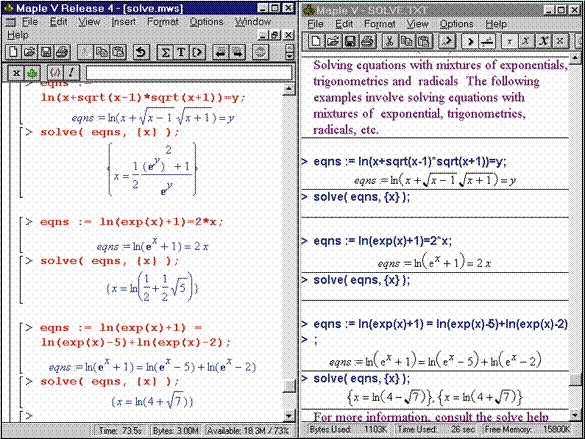Open File menu in solve.mws window
Viewport: 585px width, 439px height.
click(x=29, y=22)
